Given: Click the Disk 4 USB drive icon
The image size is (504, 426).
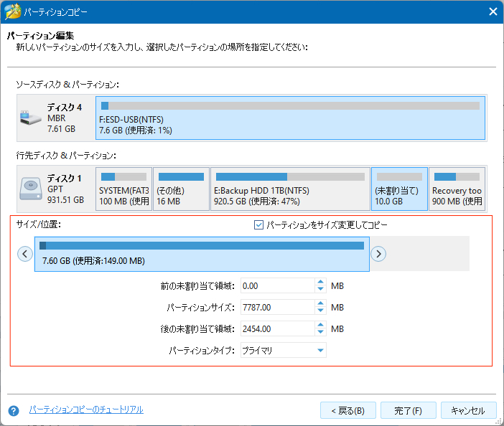Looking at the screenshot, I should (x=31, y=117).
